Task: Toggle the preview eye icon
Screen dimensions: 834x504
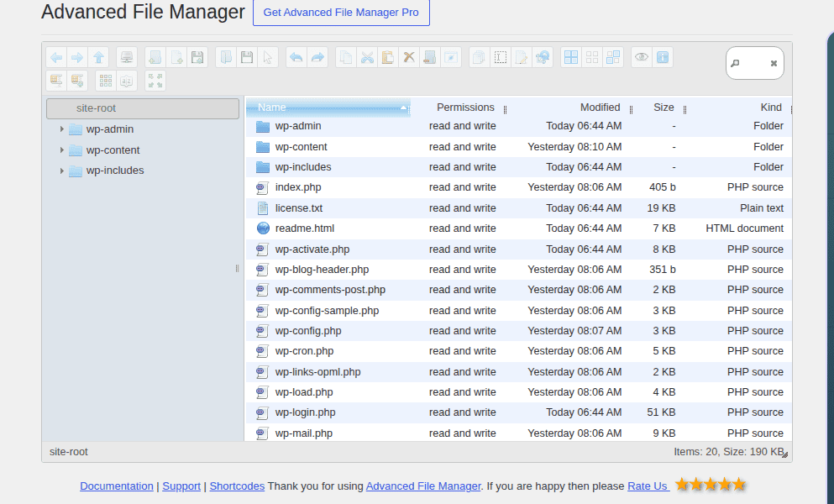Action: tap(642, 57)
